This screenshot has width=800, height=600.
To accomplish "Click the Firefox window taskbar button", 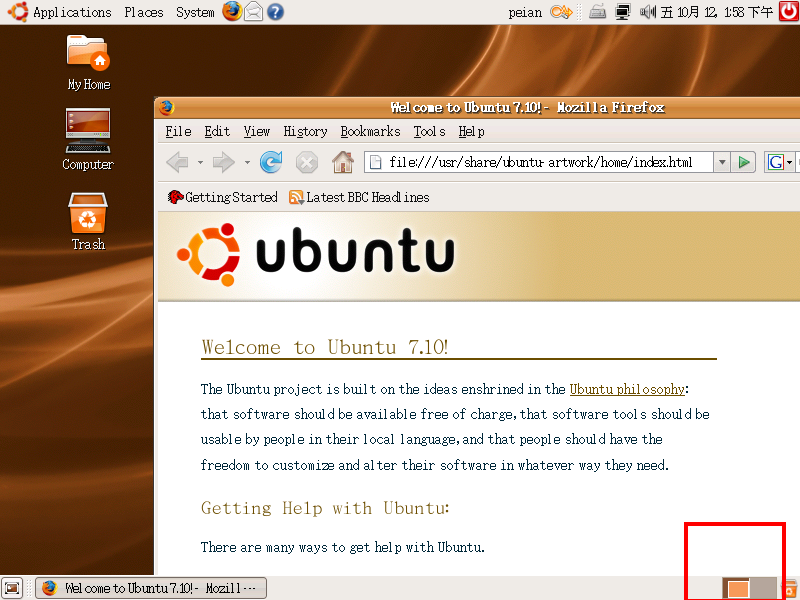I will pyautogui.click(x=151, y=588).
